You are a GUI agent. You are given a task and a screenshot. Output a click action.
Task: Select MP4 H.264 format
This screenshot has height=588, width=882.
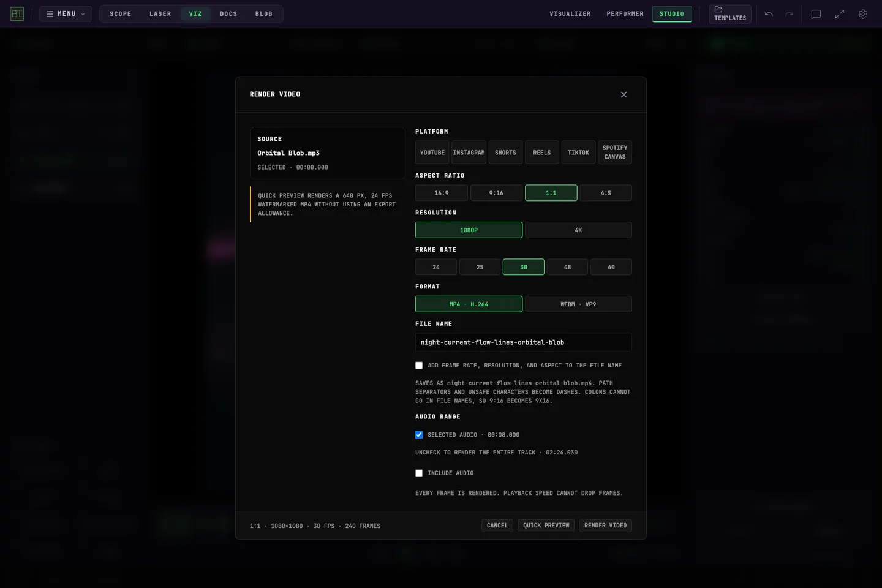(x=469, y=304)
